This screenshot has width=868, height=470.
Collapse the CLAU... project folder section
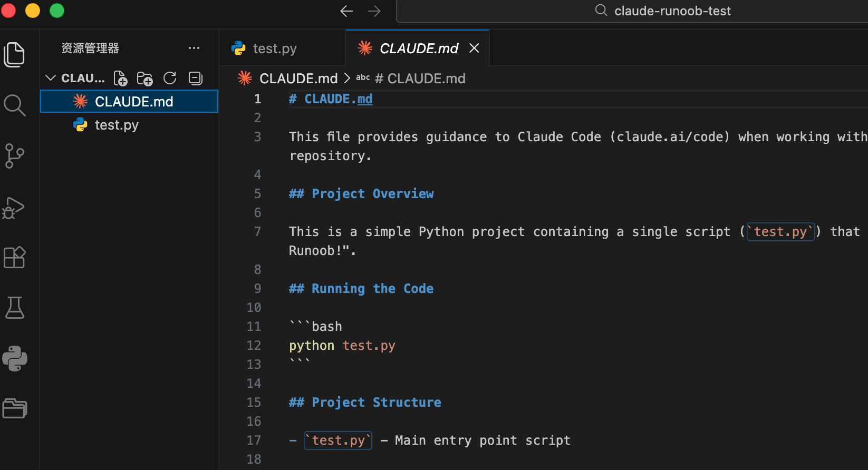pos(51,79)
